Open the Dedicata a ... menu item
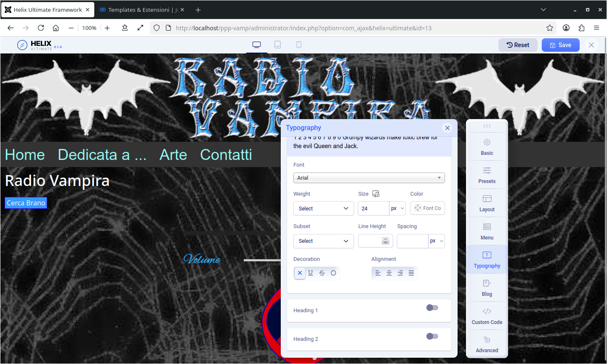Image resolution: width=607 pixels, height=364 pixels. point(102,154)
